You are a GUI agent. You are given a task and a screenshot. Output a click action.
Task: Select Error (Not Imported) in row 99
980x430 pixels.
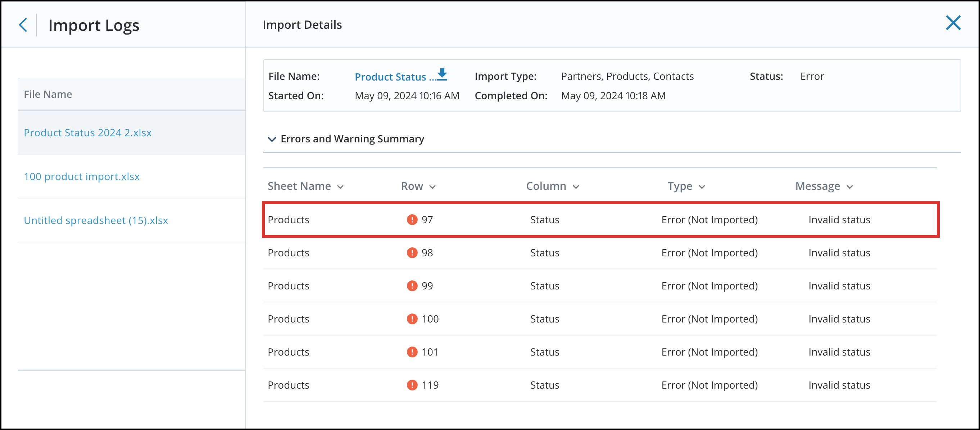709,285
